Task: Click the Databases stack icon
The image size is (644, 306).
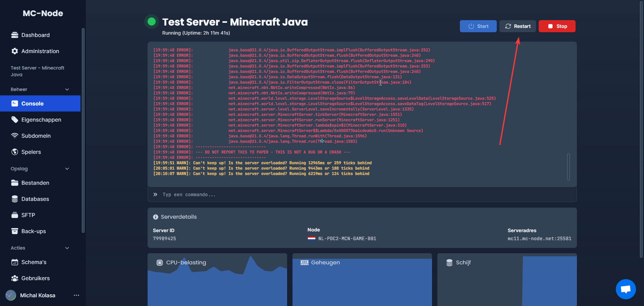Action: tap(15, 199)
